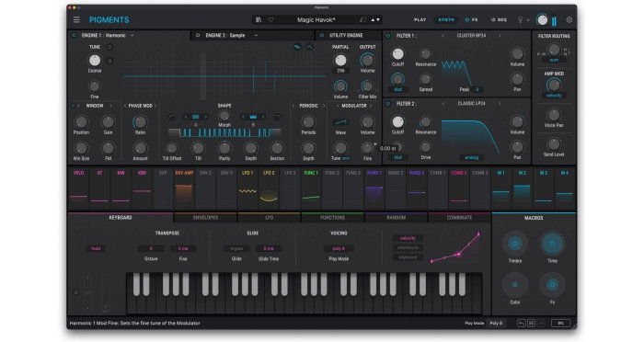This screenshot has width=644, height=342.
Task: Click Filter Routing sum mode label
Action: coord(554,60)
